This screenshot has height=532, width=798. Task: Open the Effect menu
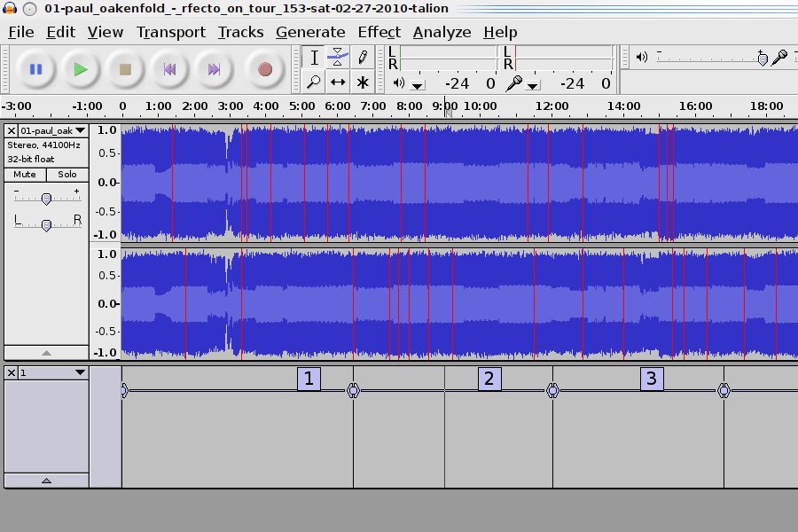tap(379, 32)
